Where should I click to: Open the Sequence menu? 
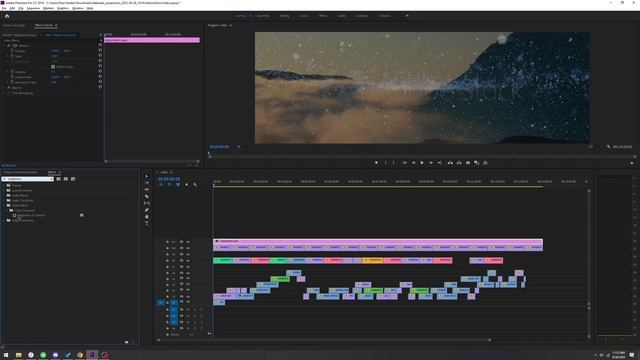[x=33, y=8]
